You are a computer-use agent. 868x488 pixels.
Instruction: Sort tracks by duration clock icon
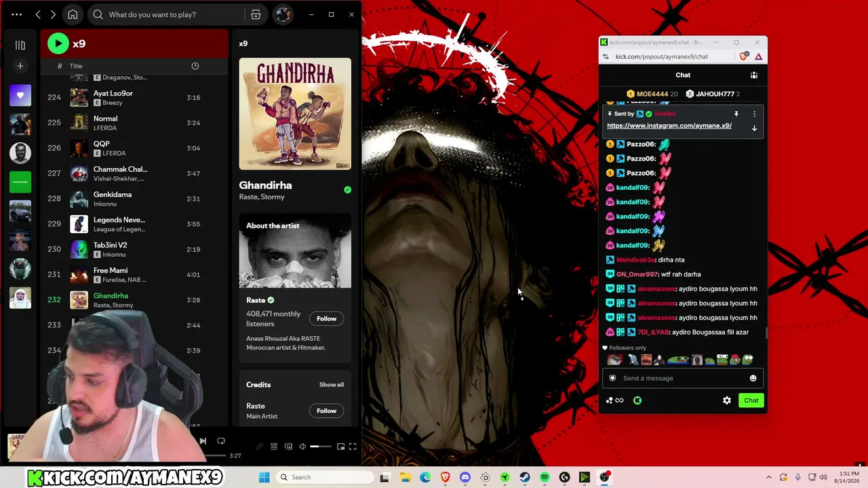click(195, 66)
